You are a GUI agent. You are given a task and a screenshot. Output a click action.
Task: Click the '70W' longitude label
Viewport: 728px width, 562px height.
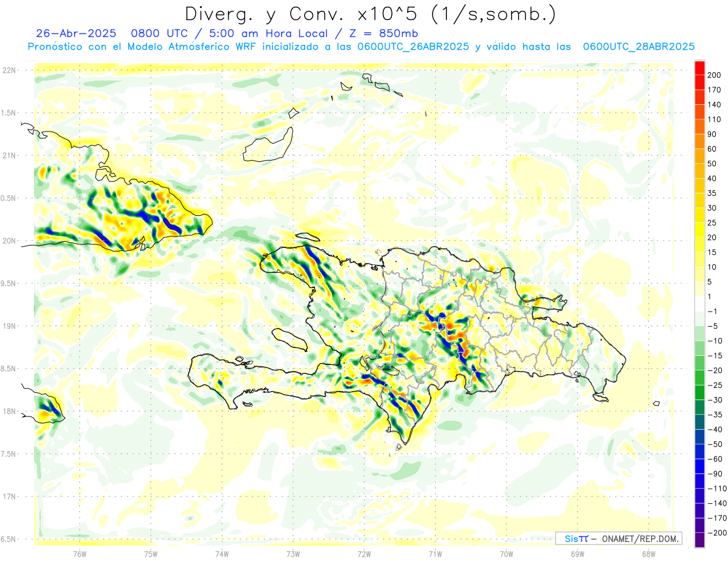pos(507,554)
